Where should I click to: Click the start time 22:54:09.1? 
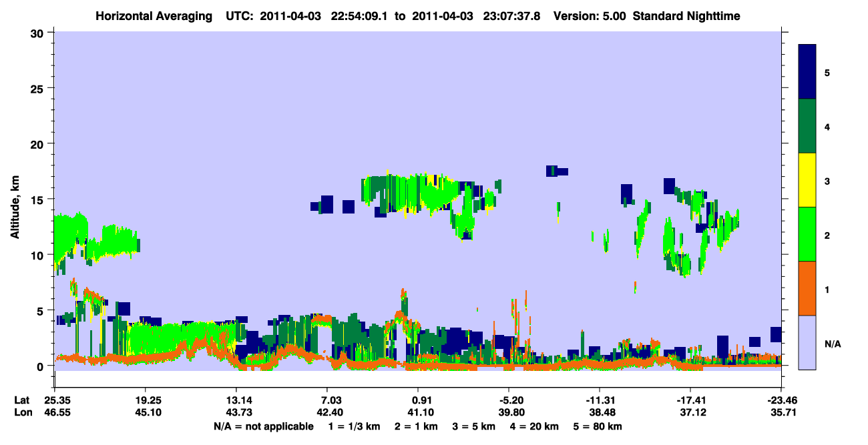coord(359,15)
